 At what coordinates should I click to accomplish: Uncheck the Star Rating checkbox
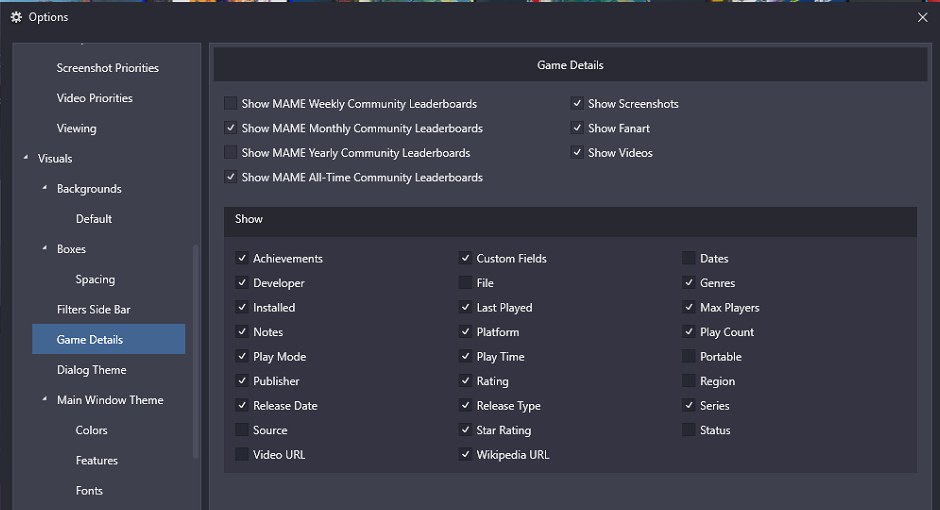click(465, 430)
